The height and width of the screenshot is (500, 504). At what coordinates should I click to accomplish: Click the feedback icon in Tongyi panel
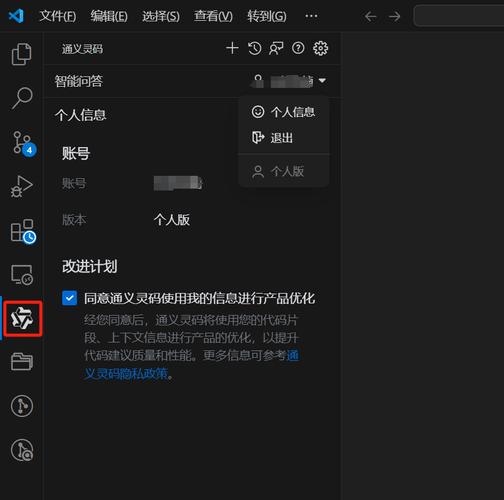[276, 48]
